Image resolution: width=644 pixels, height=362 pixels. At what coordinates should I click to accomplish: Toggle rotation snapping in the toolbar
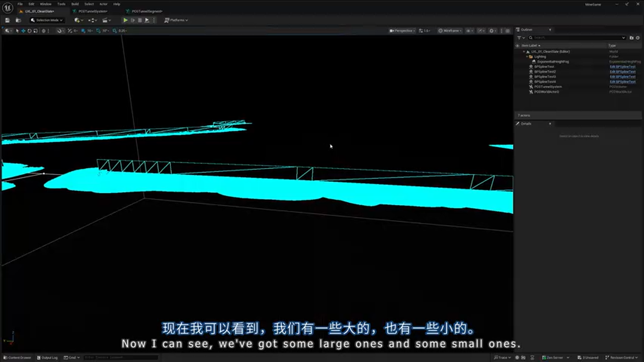click(x=99, y=31)
